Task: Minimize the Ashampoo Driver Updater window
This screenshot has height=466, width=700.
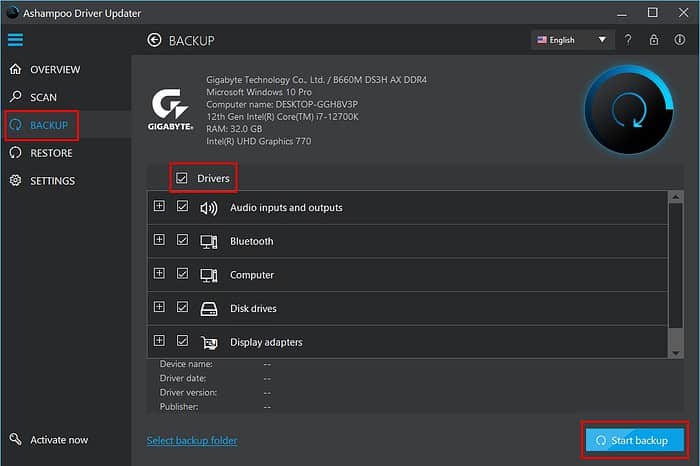Action: click(x=621, y=13)
